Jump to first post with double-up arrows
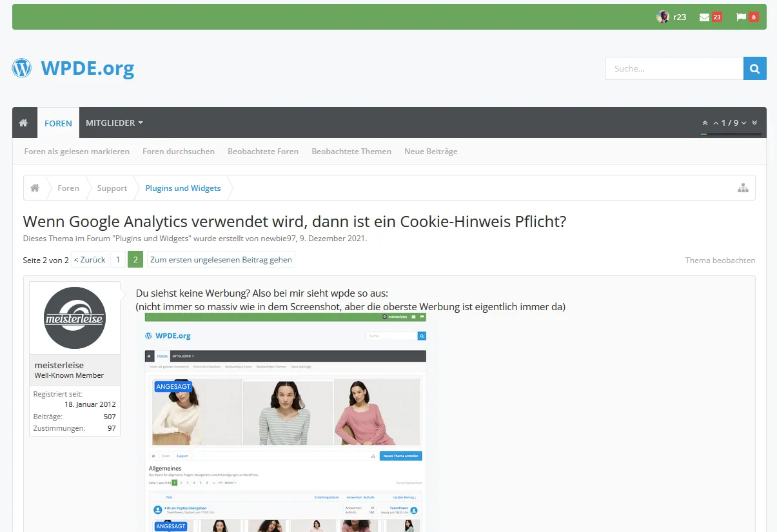Viewport: 777px width, 532px height. point(705,123)
